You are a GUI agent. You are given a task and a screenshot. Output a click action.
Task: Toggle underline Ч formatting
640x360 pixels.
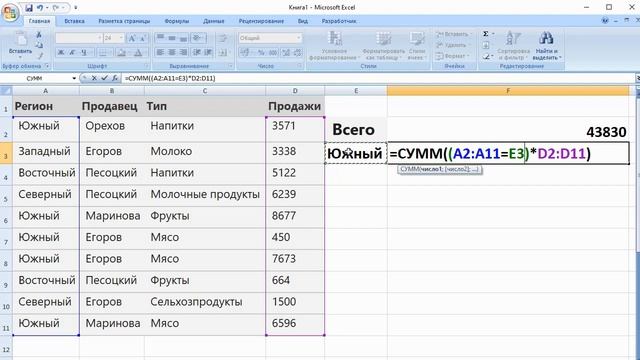[84, 52]
